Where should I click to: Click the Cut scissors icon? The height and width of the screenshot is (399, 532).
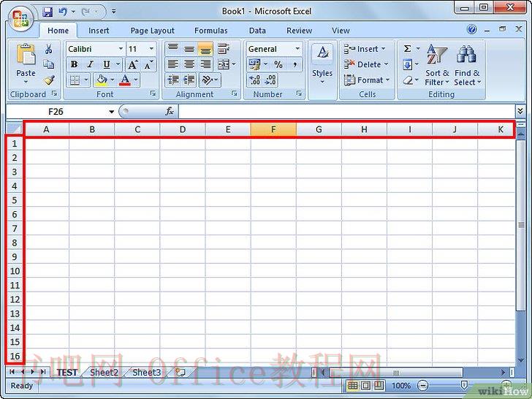48,49
